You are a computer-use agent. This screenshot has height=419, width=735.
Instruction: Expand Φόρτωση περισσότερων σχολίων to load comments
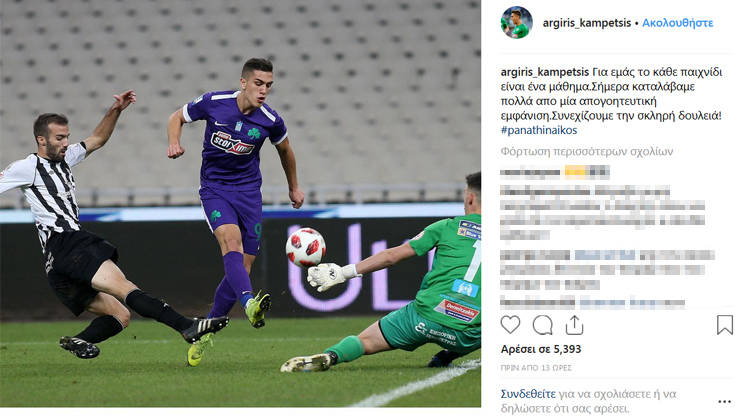coord(586,152)
